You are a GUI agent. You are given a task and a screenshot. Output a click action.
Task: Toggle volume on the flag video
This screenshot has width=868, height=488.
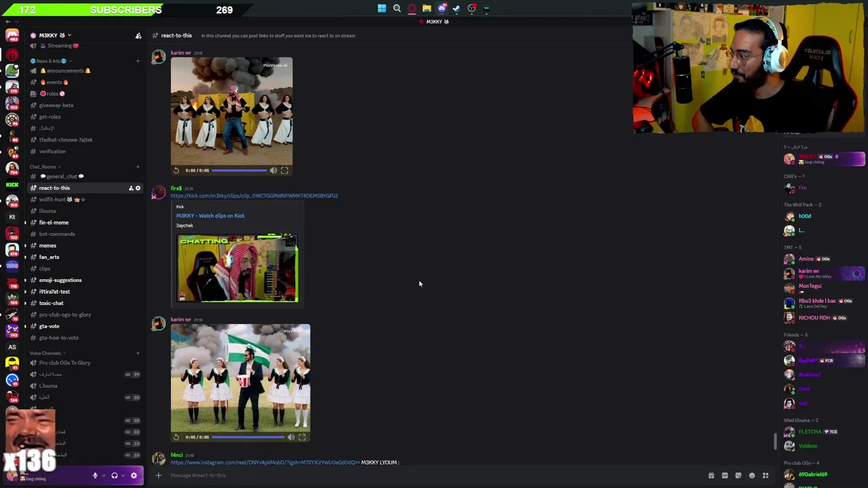click(291, 437)
